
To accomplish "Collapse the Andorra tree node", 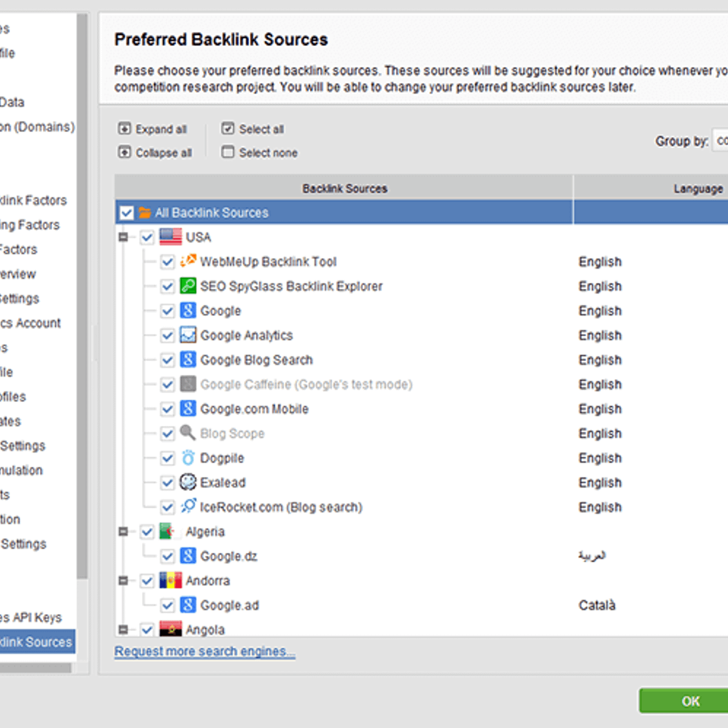I will 123,581.
